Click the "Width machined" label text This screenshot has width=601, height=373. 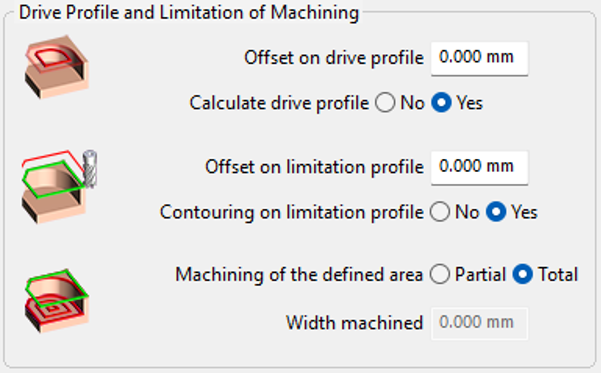(355, 323)
